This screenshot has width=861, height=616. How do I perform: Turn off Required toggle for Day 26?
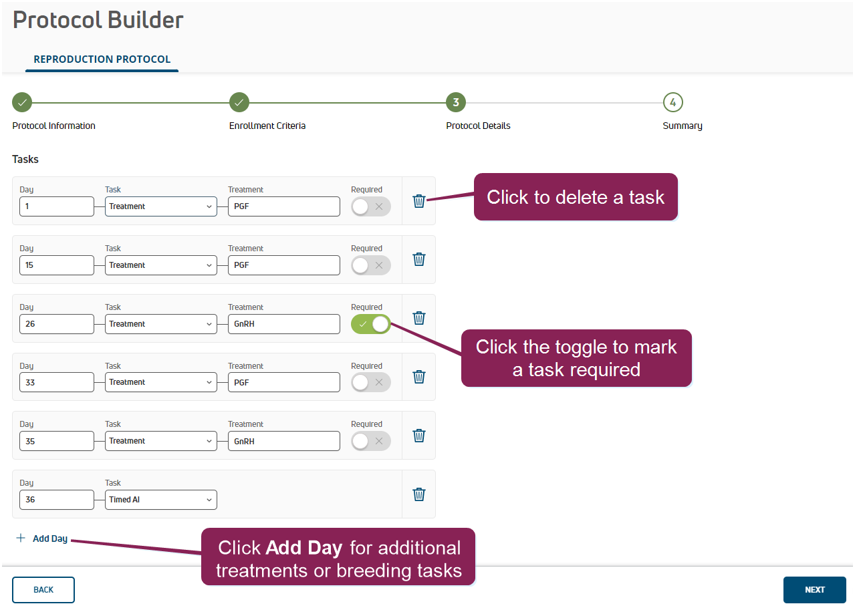point(370,324)
